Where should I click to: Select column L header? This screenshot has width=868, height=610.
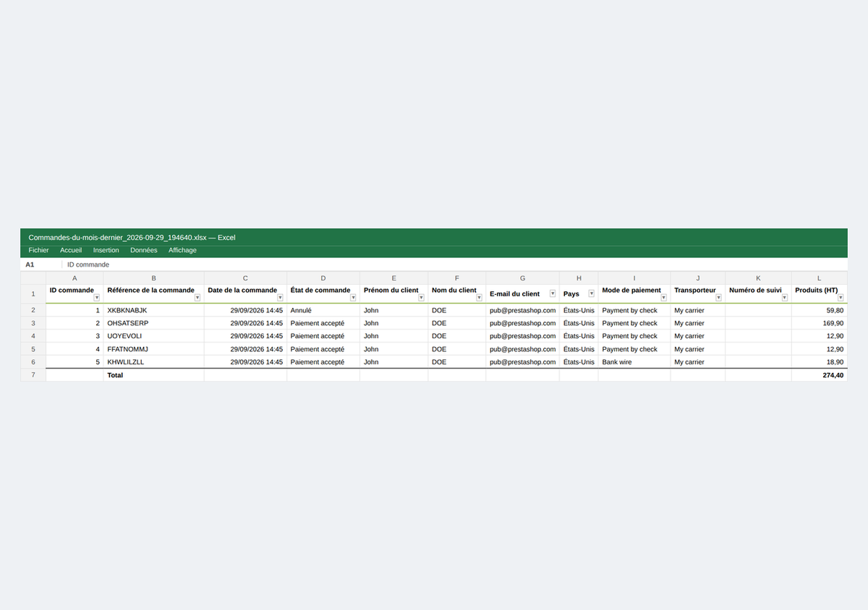(819, 278)
